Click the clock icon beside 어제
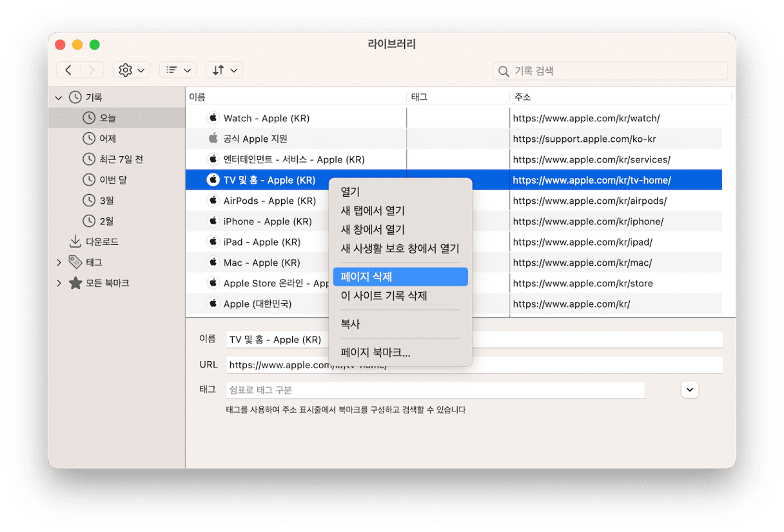784x532 pixels. click(89, 139)
